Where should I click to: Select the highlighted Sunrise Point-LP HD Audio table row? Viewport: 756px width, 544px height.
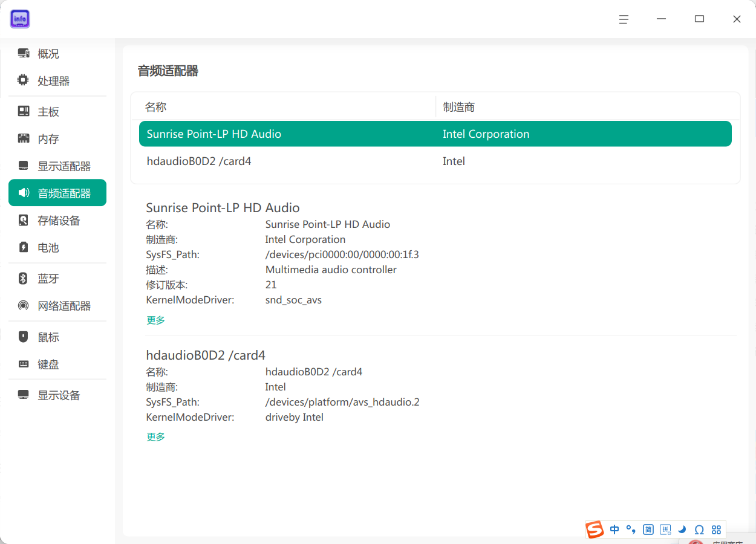pyautogui.click(x=435, y=134)
